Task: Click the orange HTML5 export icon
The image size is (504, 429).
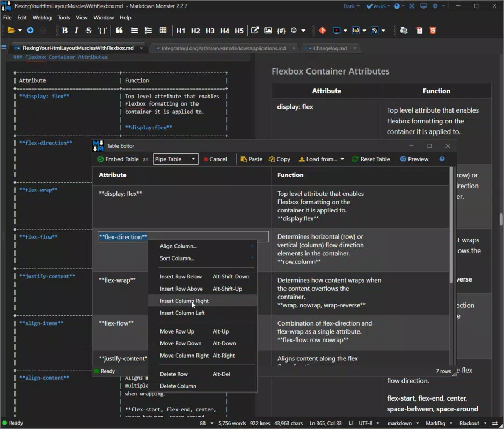Action: click(433, 31)
